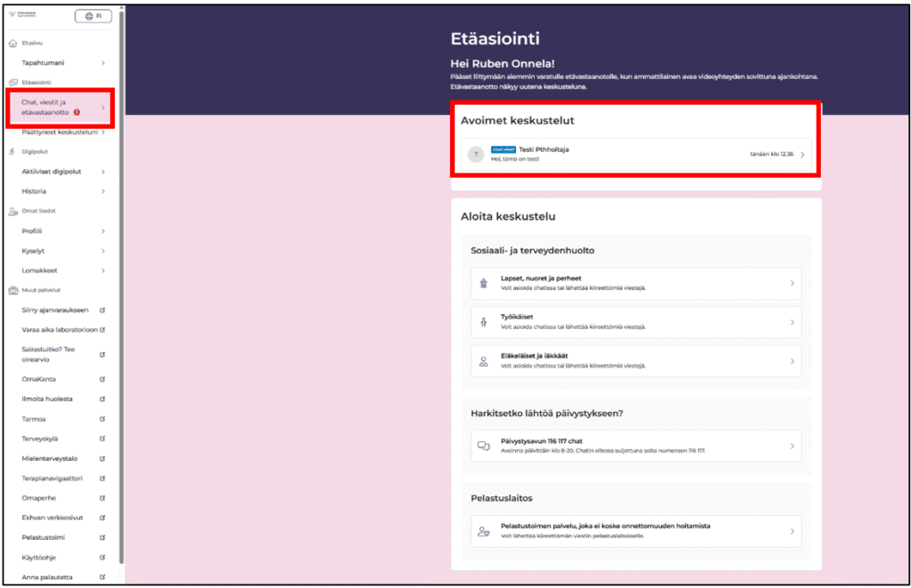
Task: Open Siirry ajanvaraukseen link
Action: pyautogui.click(x=55, y=310)
